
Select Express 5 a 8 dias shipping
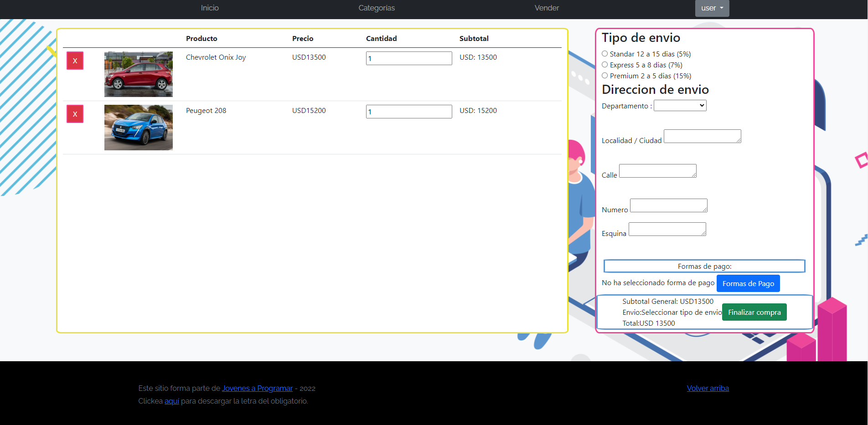coord(604,65)
